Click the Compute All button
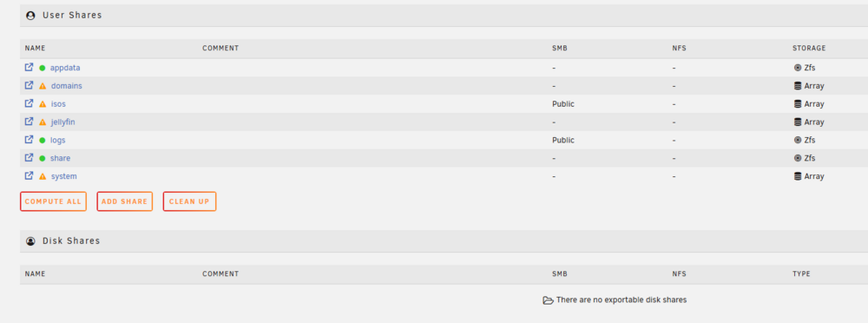 click(53, 201)
